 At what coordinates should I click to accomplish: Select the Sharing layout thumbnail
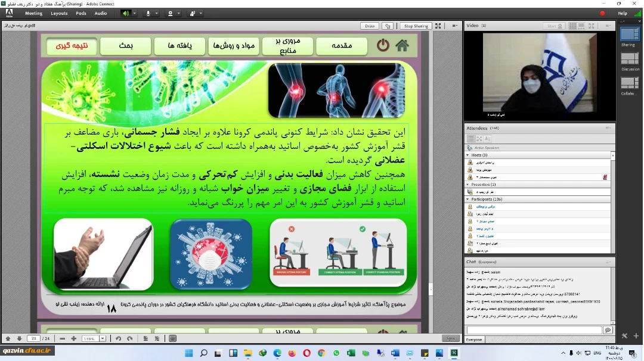(x=629, y=35)
